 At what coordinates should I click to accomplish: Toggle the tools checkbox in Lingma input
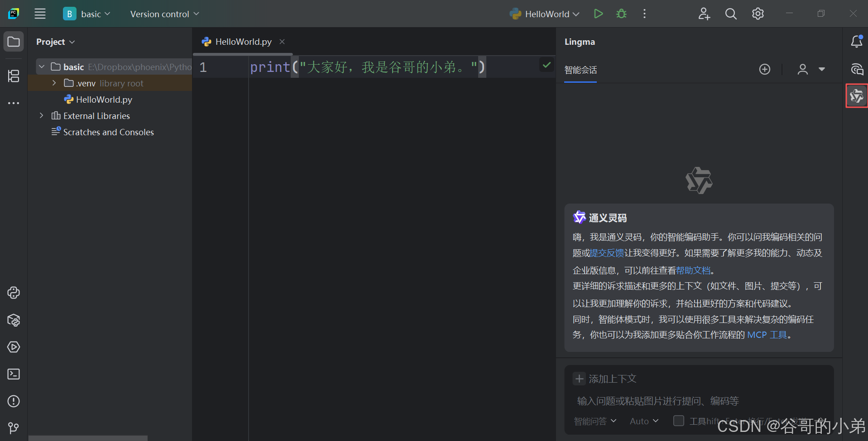[678, 421]
